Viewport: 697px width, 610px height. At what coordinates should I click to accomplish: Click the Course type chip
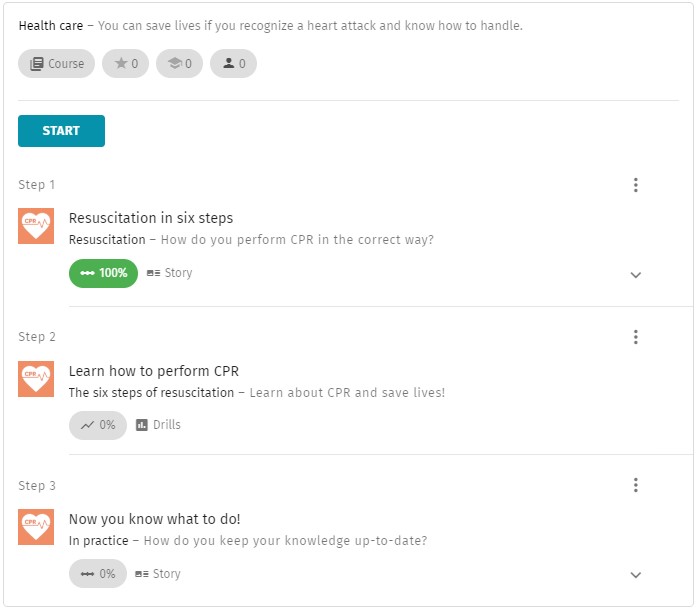[x=56, y=64]
